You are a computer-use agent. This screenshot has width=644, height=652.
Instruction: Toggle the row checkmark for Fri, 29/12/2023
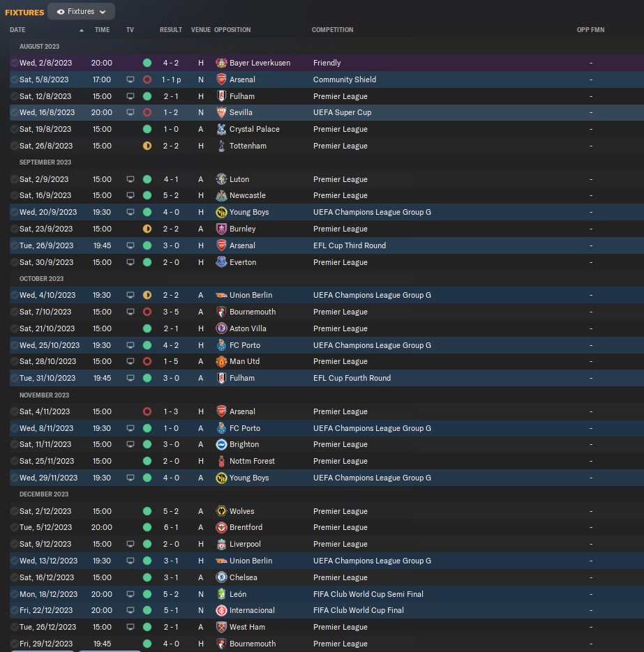click(x=14, y=644)
